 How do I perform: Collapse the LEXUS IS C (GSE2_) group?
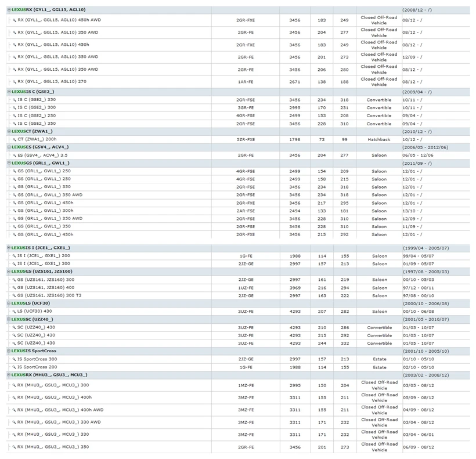pos(9,92)
